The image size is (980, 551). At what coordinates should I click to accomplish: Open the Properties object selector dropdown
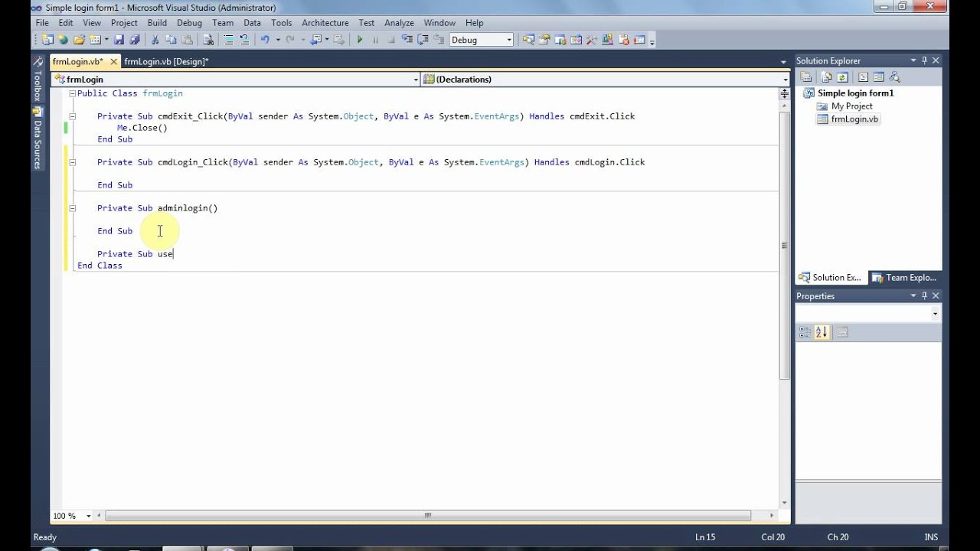[x=935, y=314]
